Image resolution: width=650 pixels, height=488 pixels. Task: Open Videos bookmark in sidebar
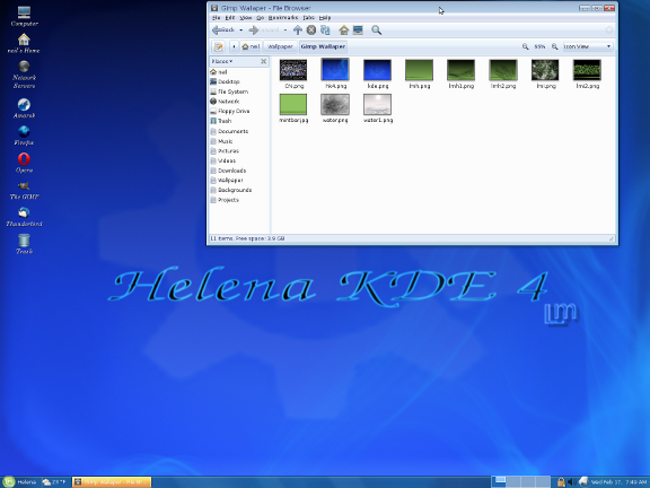239,160
